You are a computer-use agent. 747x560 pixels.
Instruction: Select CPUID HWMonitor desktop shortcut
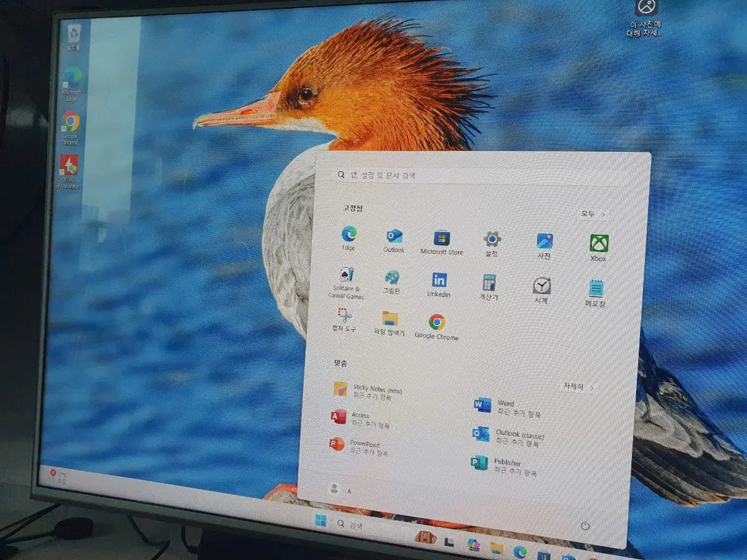pyautogui.click(x=68, y=171)
